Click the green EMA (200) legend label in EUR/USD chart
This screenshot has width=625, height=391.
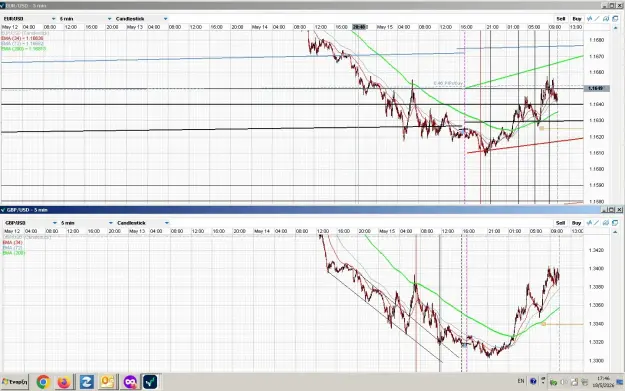pyautogui.click(x=24, y=49)
